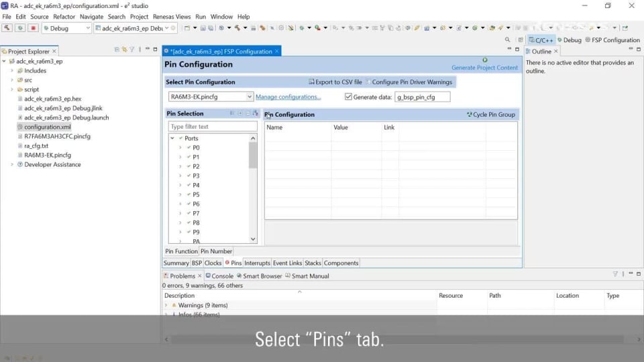Click Generate Project Content icon
This screenshot has width=644, height=362.
pos(485,60)
